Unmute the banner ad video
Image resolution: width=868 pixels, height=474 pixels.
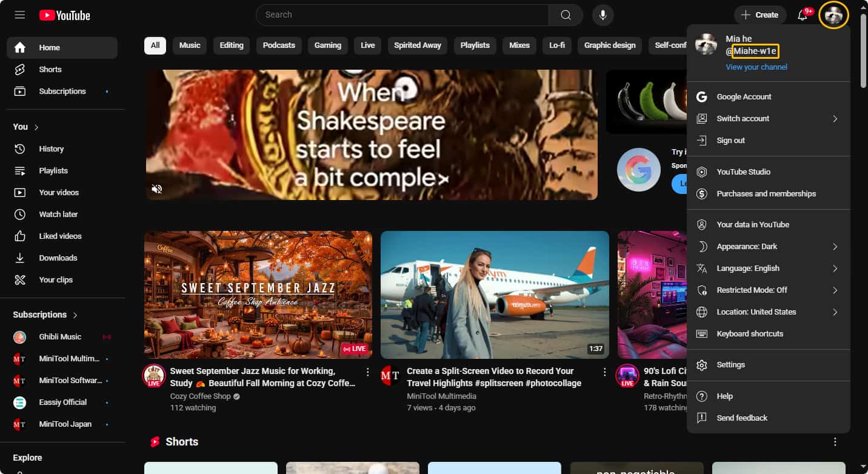[157, 189]
